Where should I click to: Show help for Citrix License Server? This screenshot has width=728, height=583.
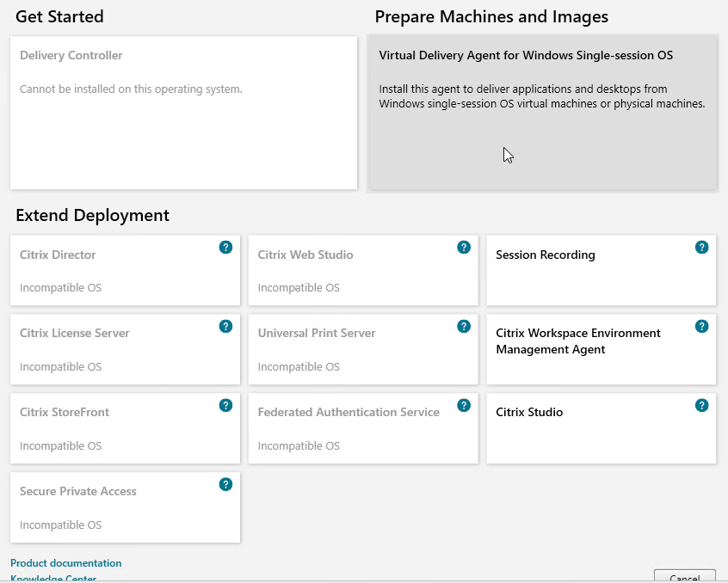click(x=225, y=327)
